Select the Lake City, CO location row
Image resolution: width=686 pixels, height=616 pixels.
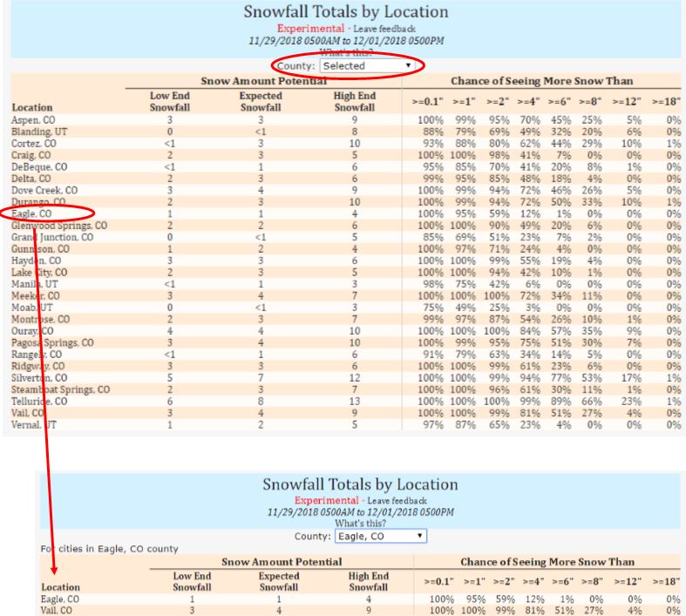pos(346,273)
